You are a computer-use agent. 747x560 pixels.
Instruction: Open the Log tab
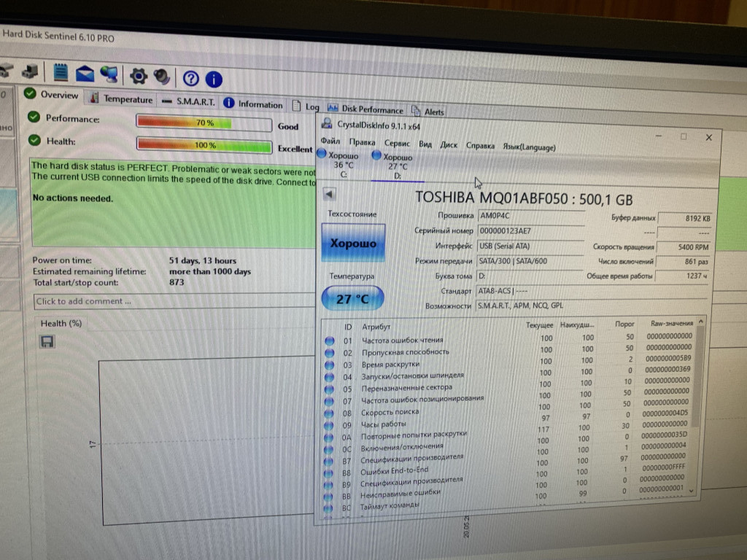306,106
